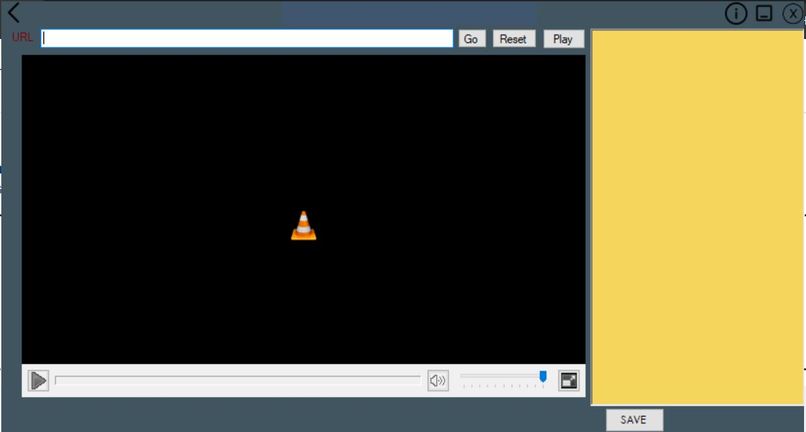Click the SAVE button
The width and height of the screenshot is (806, 432).
(634, 420)
